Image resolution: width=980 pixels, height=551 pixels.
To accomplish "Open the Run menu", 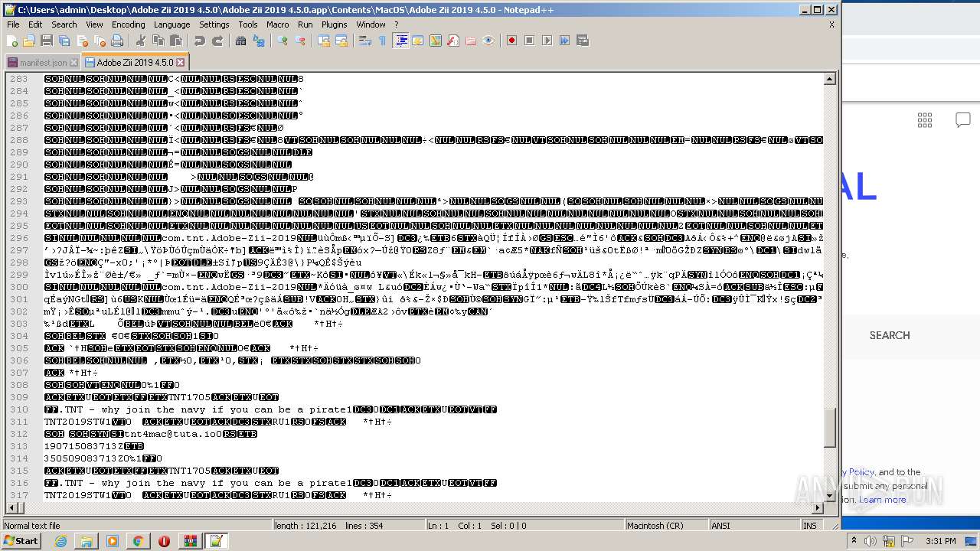I will point(305,24).
